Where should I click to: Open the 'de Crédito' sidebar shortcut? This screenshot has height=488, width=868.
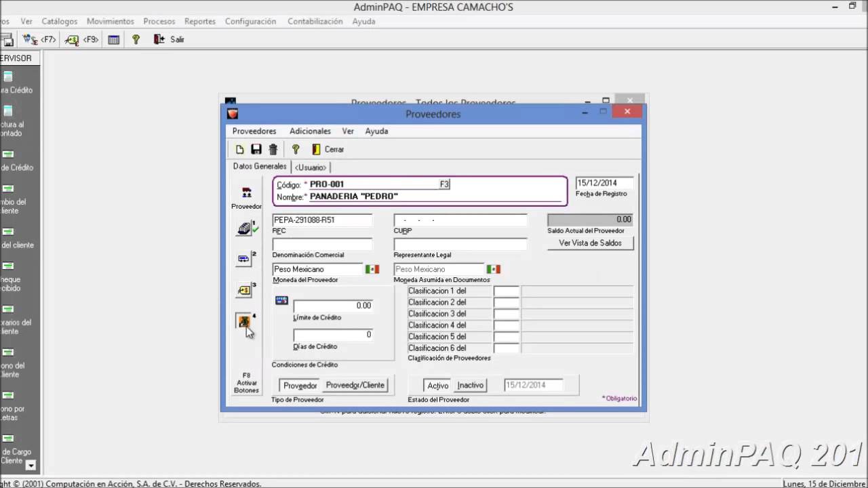[x=16, y=160]
